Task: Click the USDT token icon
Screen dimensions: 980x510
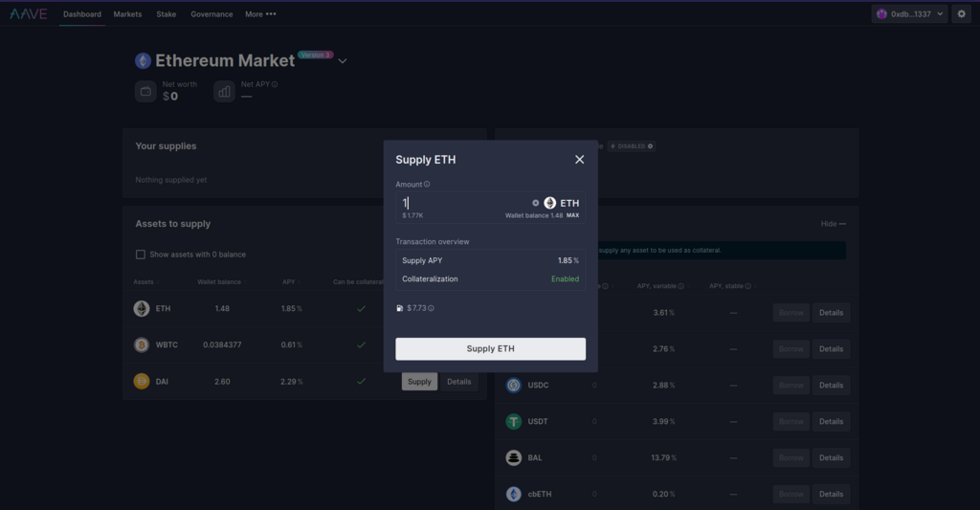Action: pos(514,421)
